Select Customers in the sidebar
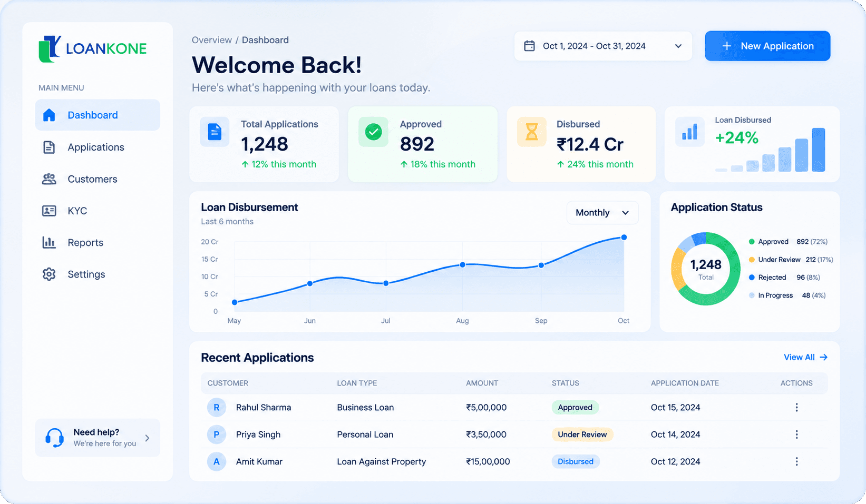Viewport: 866px width, 504px height. [98, 179]
